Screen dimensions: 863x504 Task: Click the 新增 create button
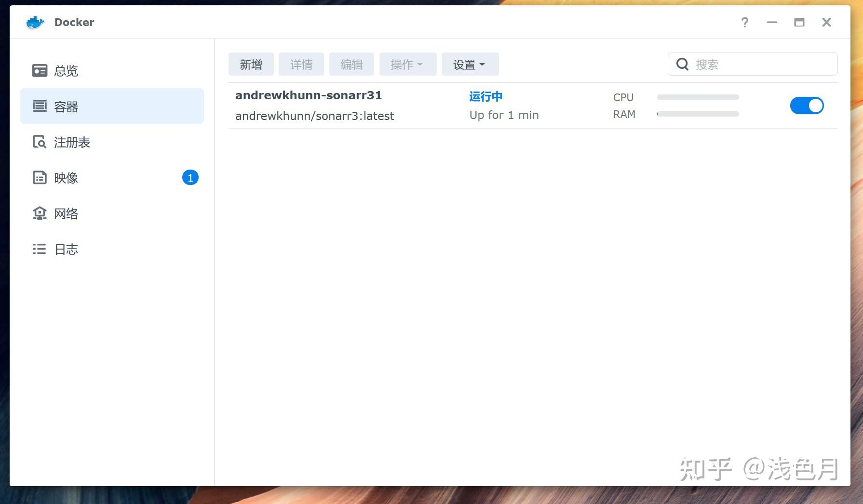tap(251, 64)
